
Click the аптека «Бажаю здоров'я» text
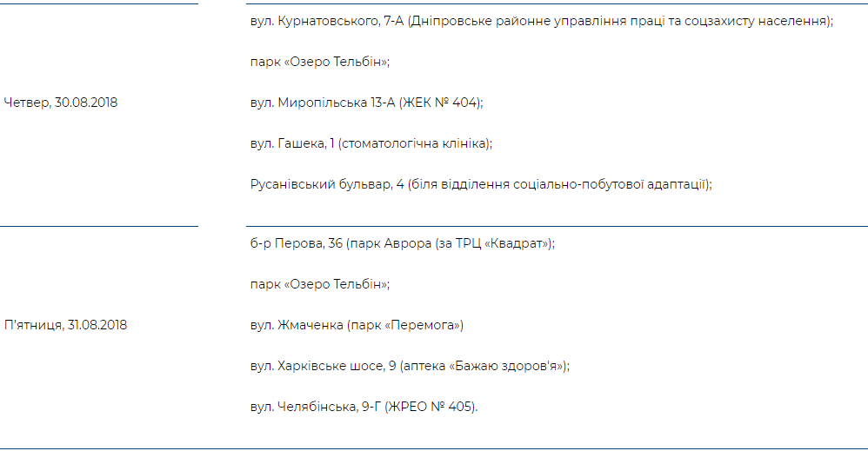tap(484, 366)
